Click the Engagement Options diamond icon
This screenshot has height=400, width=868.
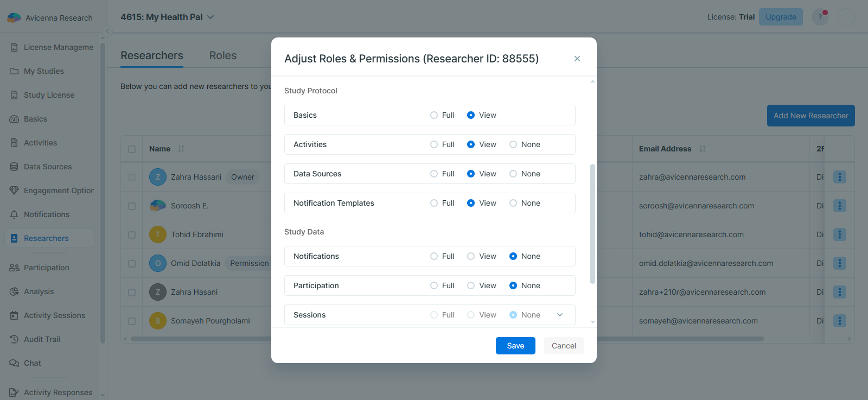[14, 191]
